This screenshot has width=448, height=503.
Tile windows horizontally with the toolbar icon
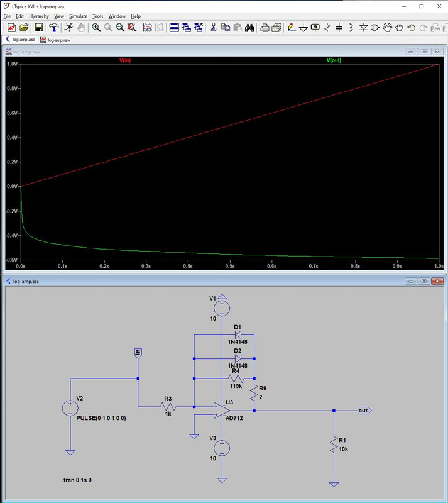174,28
